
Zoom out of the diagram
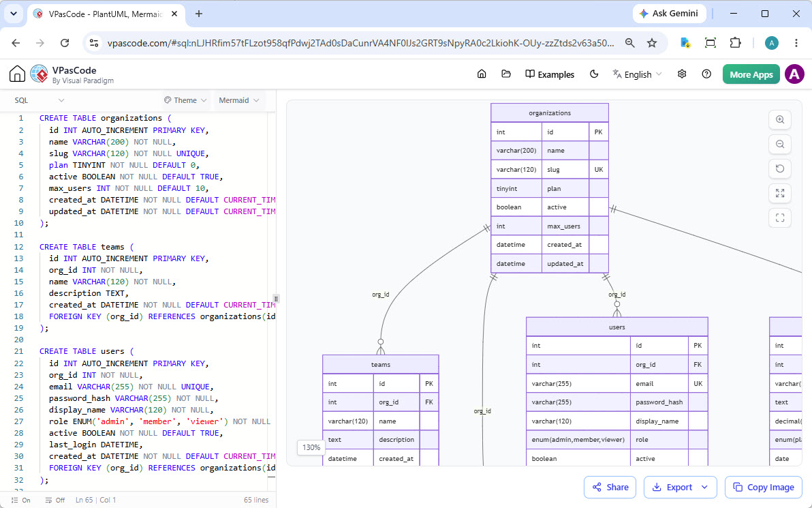click(780, 144)
